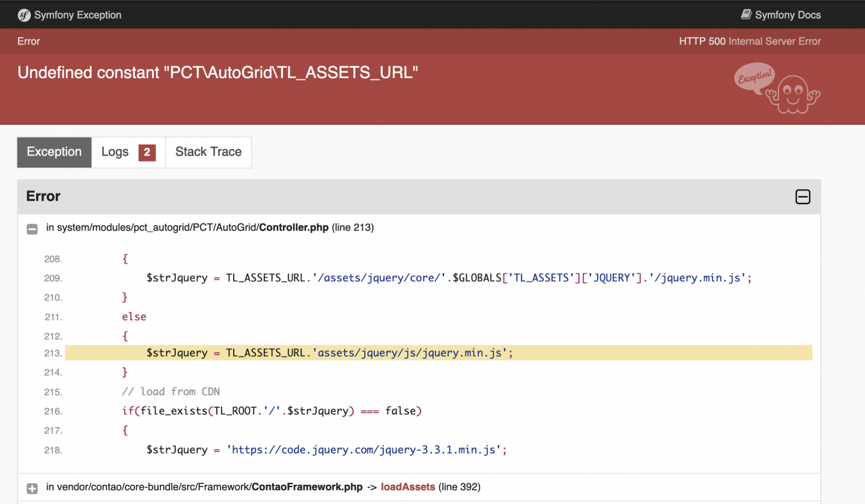Open the Logs tab

click(x=115, y=152)
